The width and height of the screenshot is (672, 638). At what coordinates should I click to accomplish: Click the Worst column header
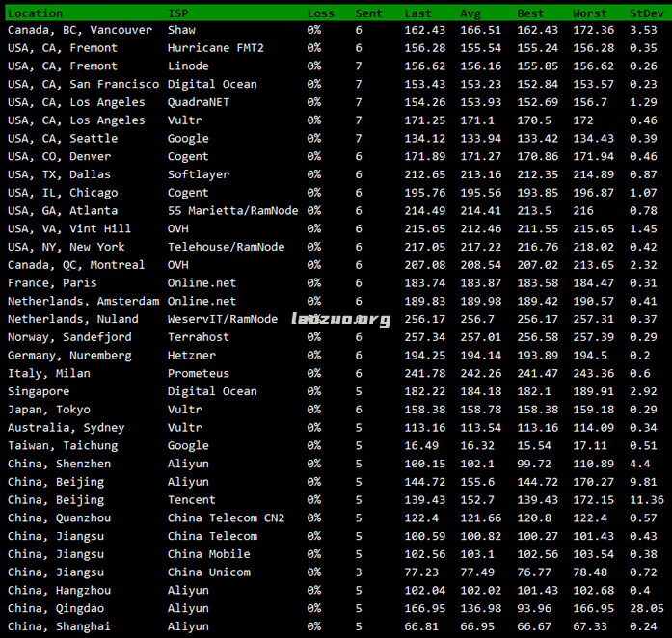coord(590,13)
